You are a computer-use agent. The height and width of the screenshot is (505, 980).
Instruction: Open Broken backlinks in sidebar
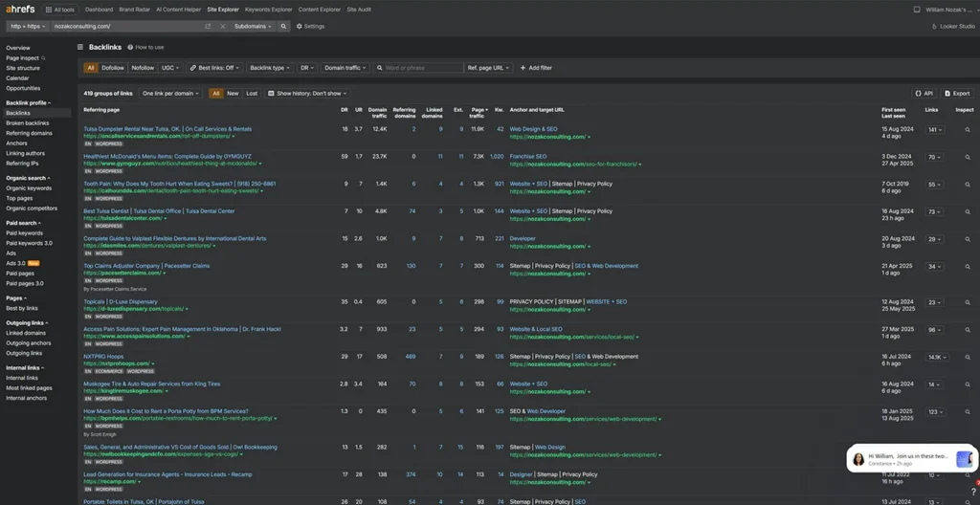27,123
